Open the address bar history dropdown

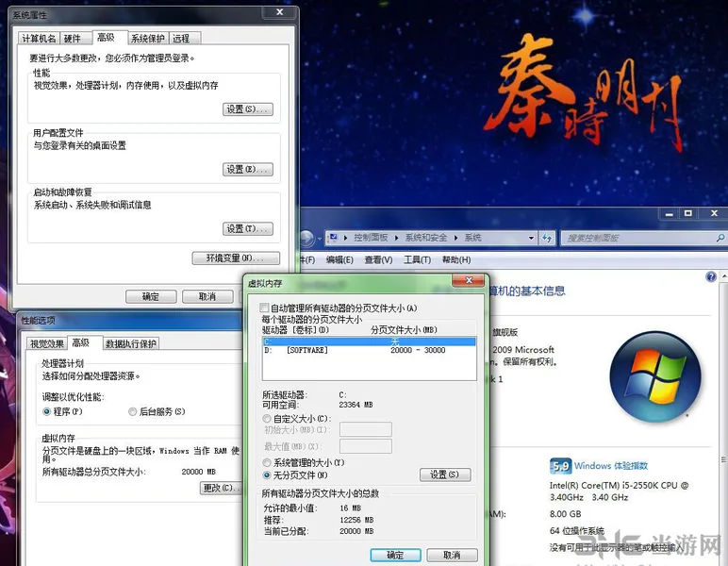tap(531, 238)
